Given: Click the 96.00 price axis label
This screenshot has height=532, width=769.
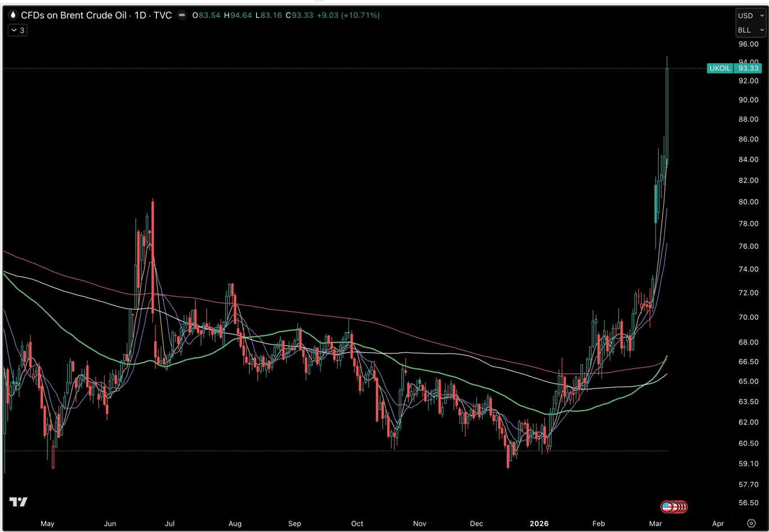Looking at the screenshot, I should 749,44.
